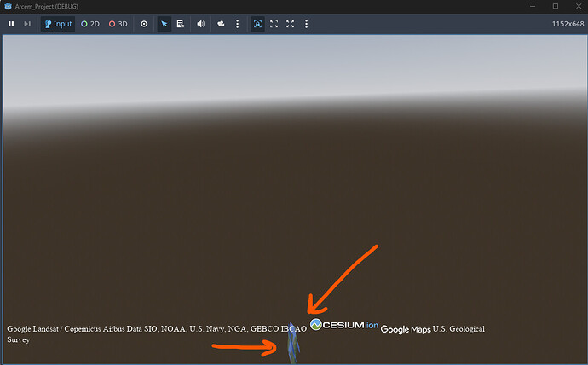This screenshot has width=588, height=365.
Task: Select the keep-aspect fit size icon
Action: [x=274, y=24]
